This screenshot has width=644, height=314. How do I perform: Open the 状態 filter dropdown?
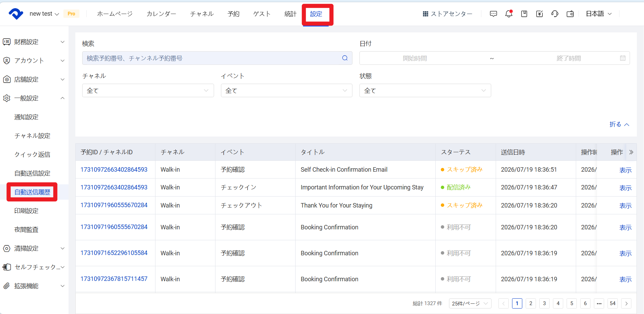(x=425, y=90)
